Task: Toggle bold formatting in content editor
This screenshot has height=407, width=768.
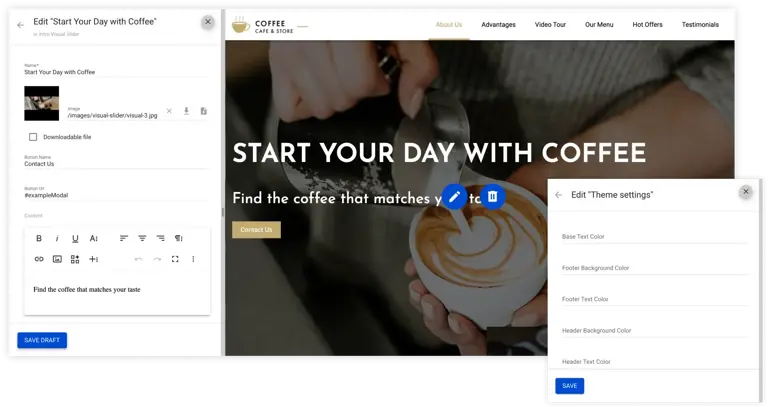Action: point(39,239)
